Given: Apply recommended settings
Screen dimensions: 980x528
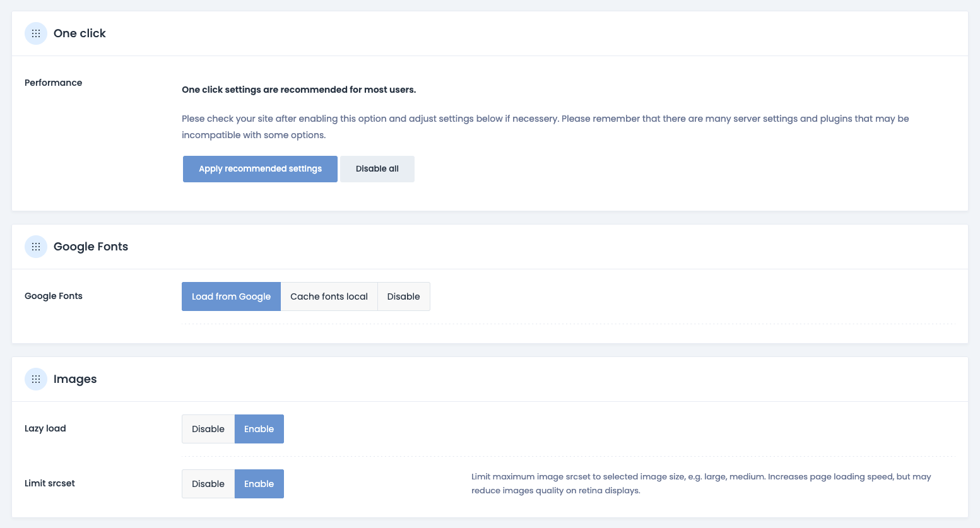Looking at the screenshot, I should point(260,169).
